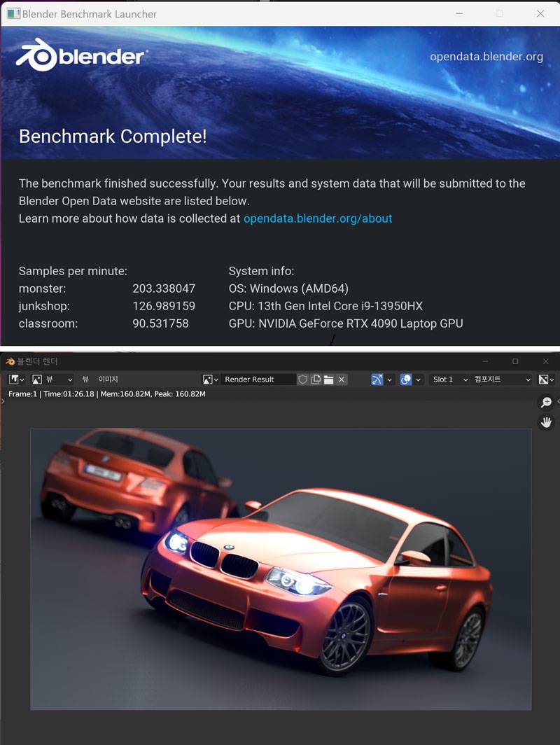Maximize the 블렌더 렌더 window
Image resolution: width=560 pixels, height=745 pixels.
point(515,361)
